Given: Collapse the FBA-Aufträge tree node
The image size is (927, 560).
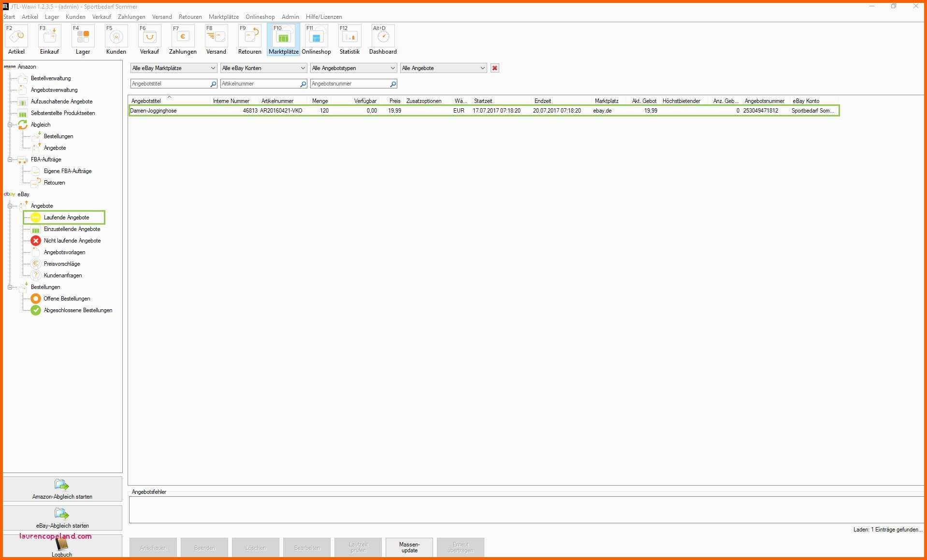Looking at the screenshot, I should click(10, 159).
